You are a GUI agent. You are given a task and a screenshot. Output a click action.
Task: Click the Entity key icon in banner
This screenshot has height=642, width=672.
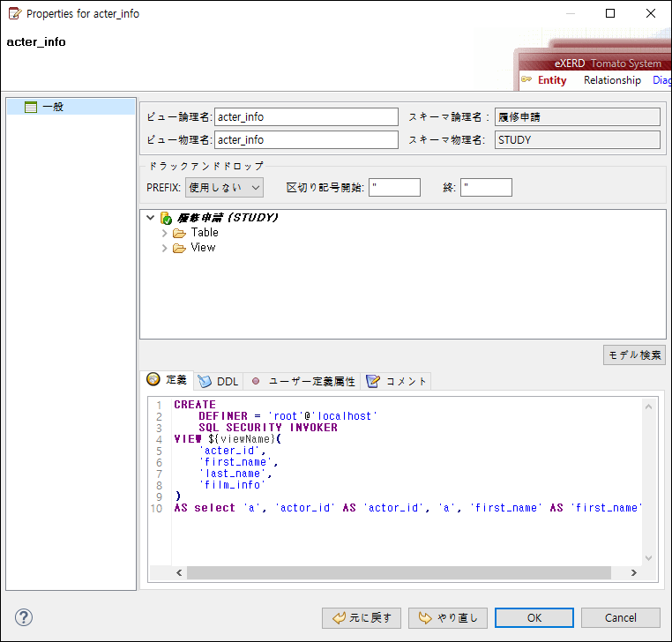(526, 79)
